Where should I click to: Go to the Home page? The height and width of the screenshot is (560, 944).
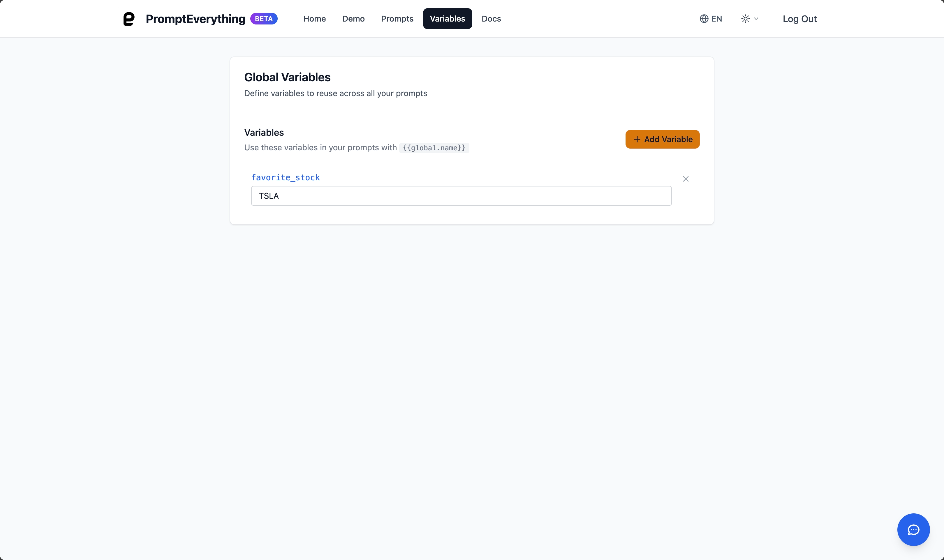(x=314, y=19)
